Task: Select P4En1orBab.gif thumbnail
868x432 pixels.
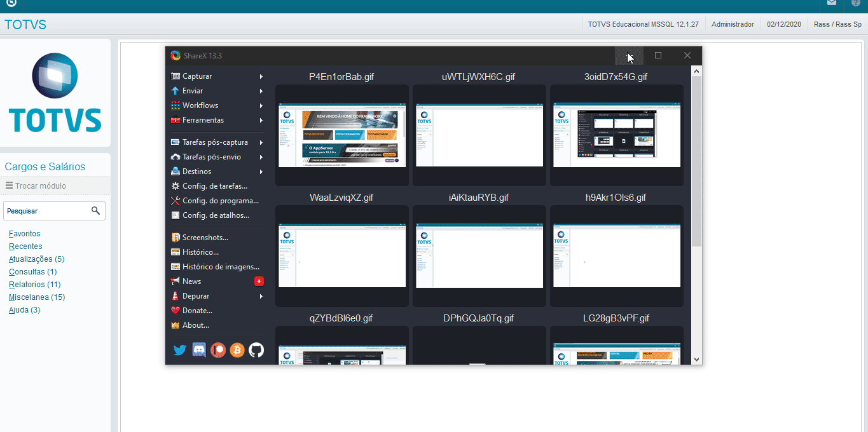Action: pyautogui.click(x=342, y=135)
